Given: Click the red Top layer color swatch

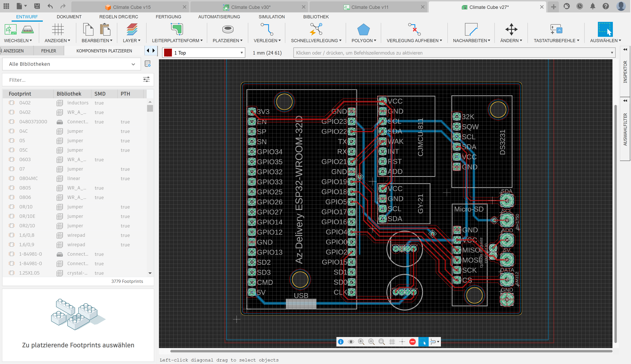Looking at the screenshot, I should point(168,53).
